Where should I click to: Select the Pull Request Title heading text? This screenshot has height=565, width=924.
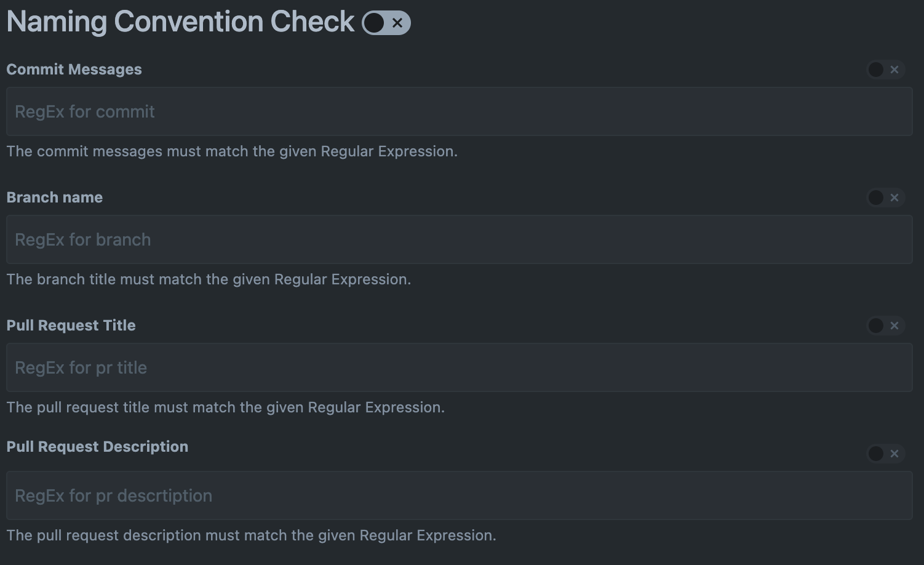click(71, 326)
